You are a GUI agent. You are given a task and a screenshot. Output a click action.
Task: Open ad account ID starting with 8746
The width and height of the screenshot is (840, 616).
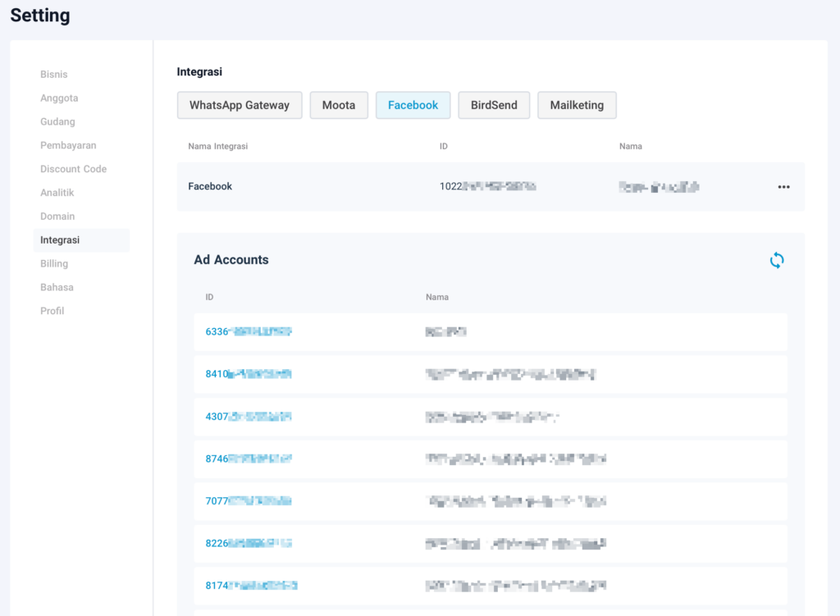[x=249, y=459]
